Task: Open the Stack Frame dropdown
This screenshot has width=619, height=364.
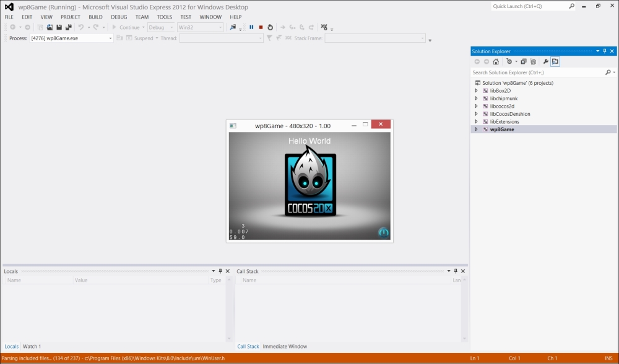Action: [x=374, y=38]
